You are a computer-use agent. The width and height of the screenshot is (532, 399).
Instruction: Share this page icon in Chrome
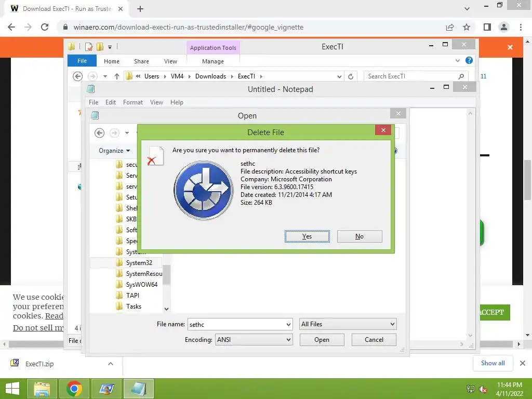point(450,27)
